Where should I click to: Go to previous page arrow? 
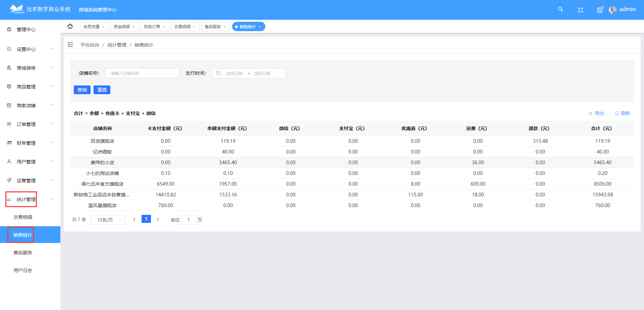(x=135, y=219)
